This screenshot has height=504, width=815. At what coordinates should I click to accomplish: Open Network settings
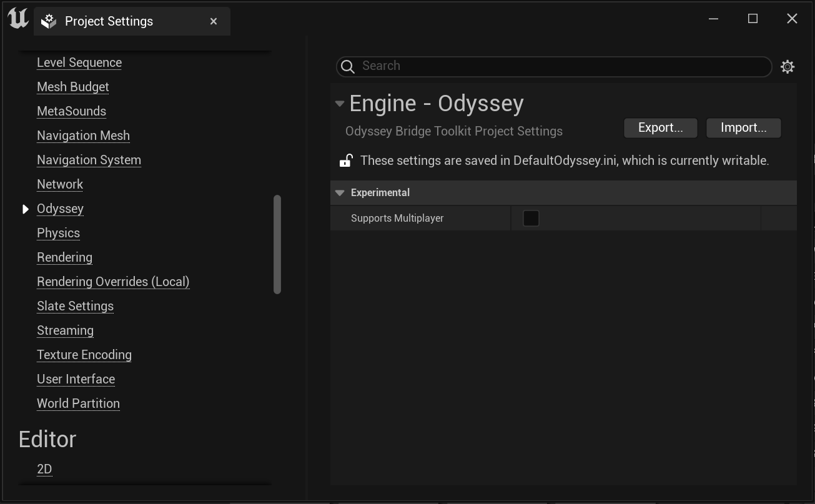60,184
